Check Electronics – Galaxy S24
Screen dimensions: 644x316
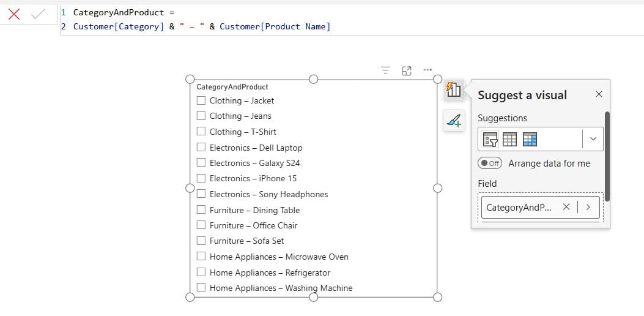click(201, 162)
